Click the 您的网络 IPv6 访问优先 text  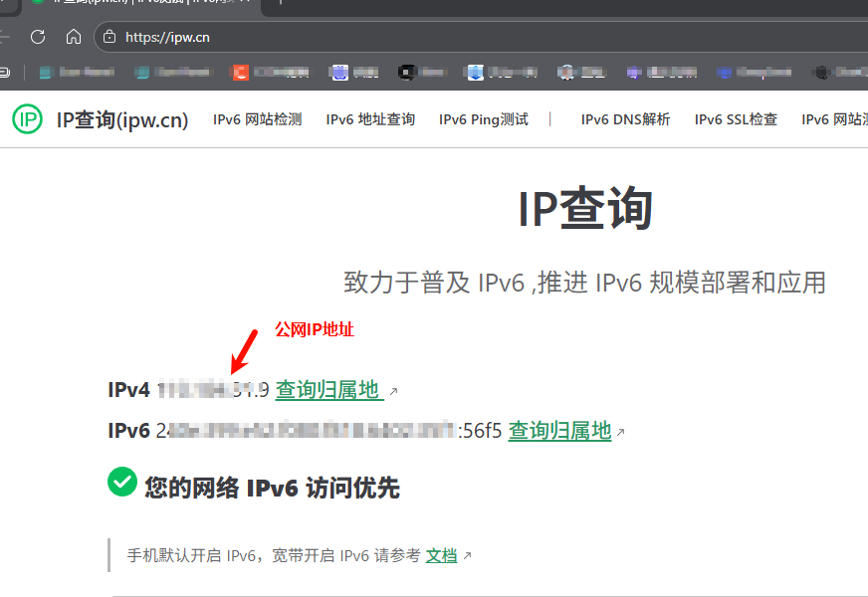click(x=273, y=488)
